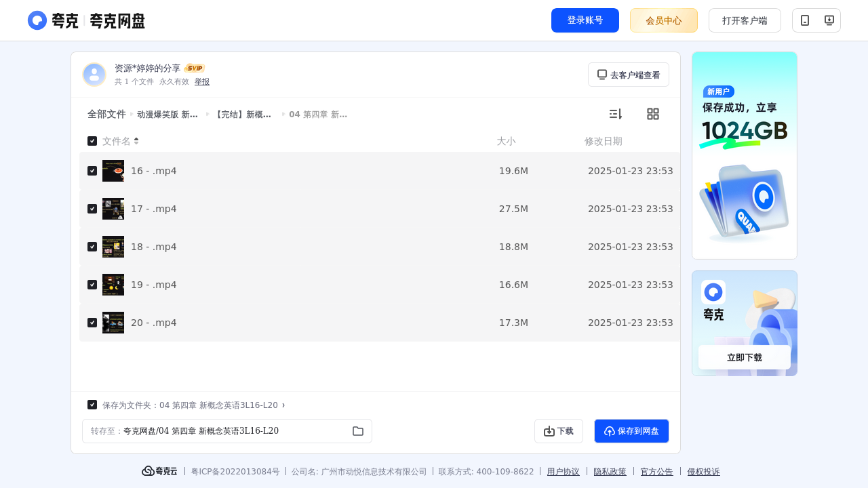Switch to grid view icon
This screenshot has height=488, width=868.
[653, 114]
